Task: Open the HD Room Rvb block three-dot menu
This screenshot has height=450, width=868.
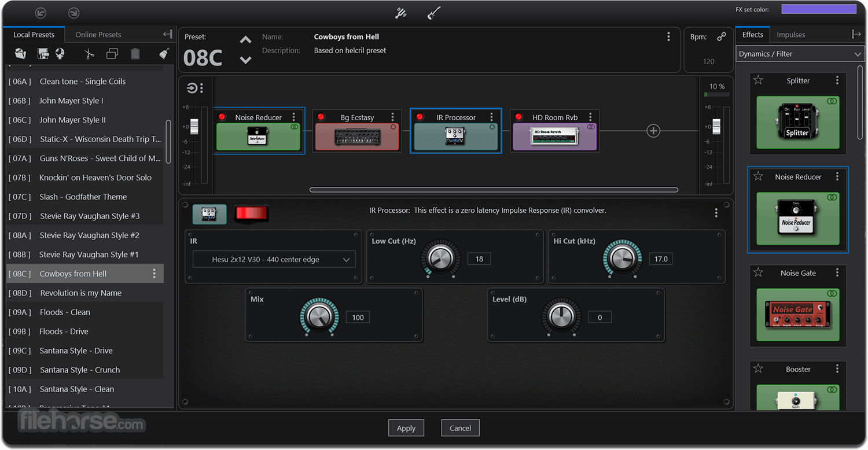Action: (591, 117)
